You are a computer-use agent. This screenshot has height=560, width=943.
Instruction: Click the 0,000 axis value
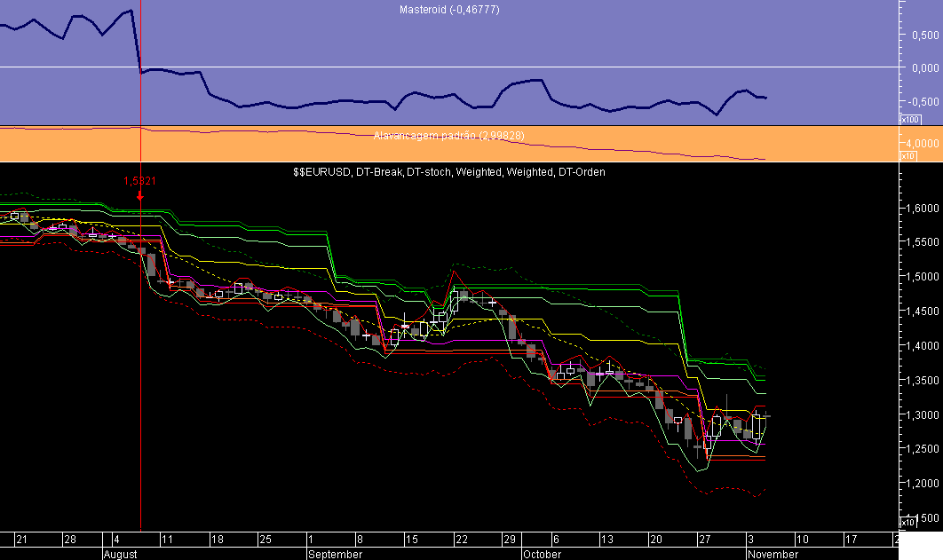[x=925, y=68]
